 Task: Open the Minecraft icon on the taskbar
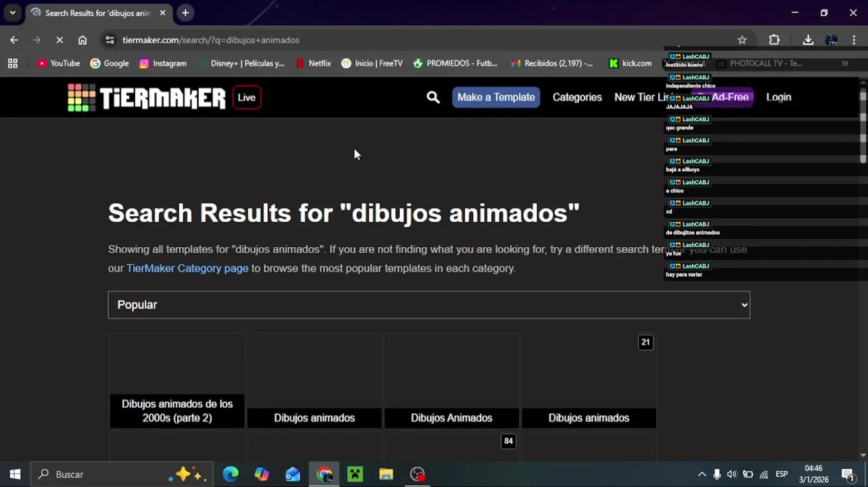click(x=355, y=474)
